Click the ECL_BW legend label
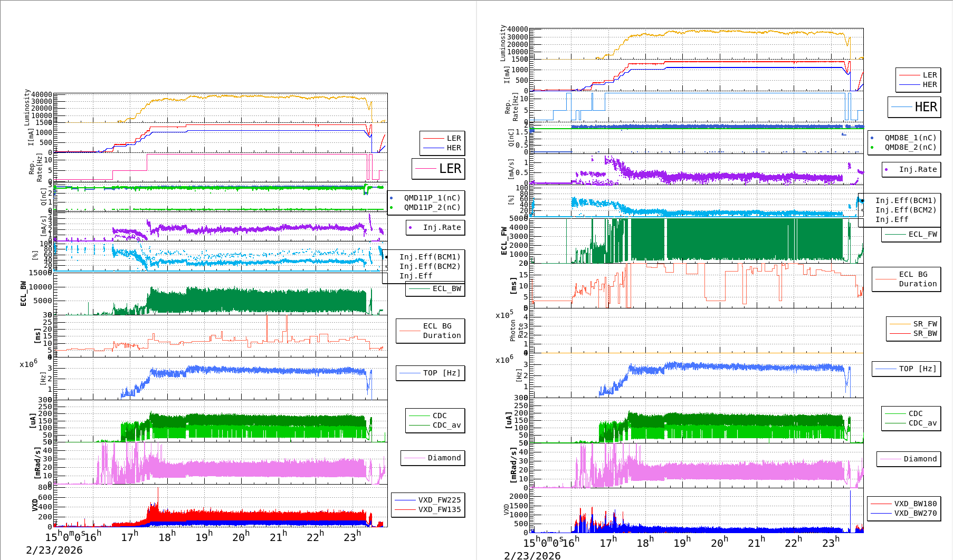The height and width of the screenshot is (560, 953). (x=446, y=288)
